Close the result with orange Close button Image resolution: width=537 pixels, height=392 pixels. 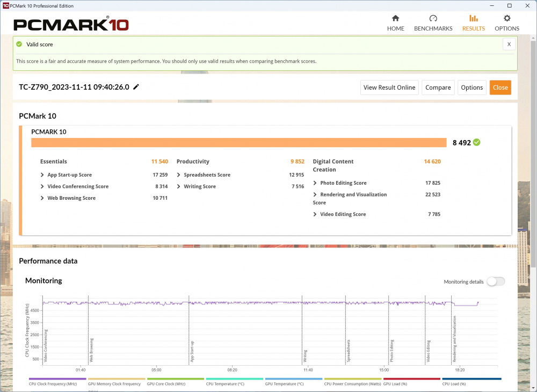(500, 88)
